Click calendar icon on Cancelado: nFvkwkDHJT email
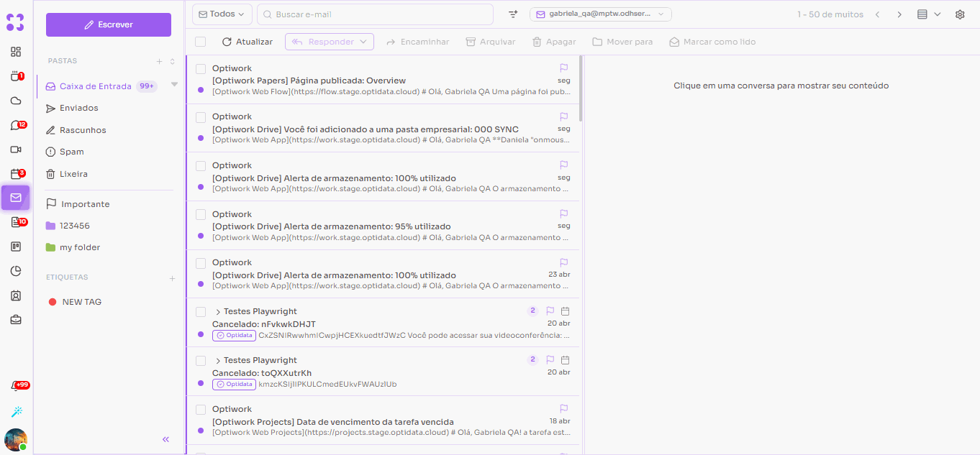 click(566, 311)
